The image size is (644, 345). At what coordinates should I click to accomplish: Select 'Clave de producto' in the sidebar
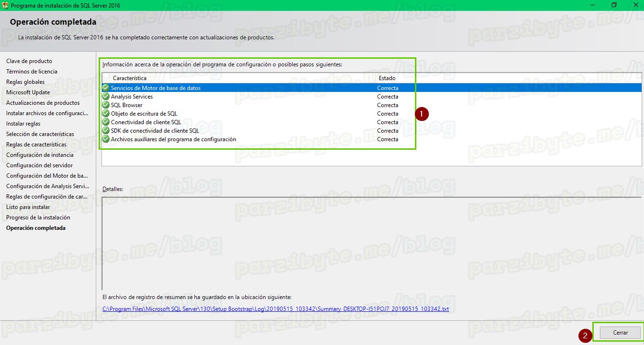(x=29, y=61)
